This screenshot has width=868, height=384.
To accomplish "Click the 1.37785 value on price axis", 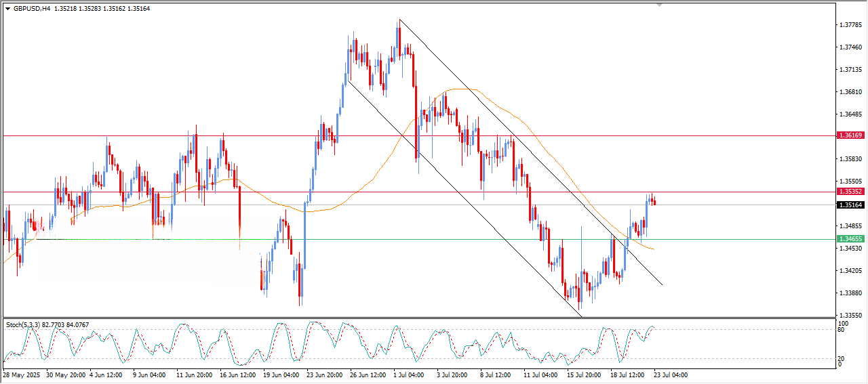I will tap(850, 25).
